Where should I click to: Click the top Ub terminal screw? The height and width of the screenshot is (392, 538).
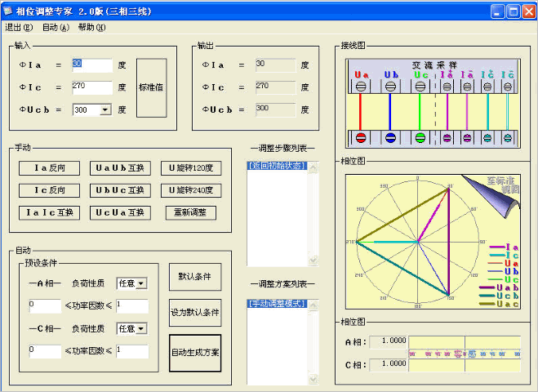click(x=390, y=86)
